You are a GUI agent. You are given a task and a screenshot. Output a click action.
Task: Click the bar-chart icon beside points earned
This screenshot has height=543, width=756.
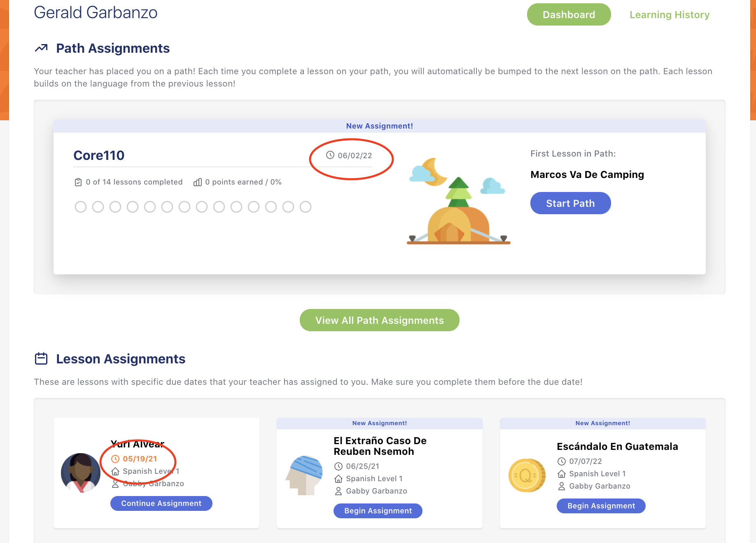pos(198,182)
